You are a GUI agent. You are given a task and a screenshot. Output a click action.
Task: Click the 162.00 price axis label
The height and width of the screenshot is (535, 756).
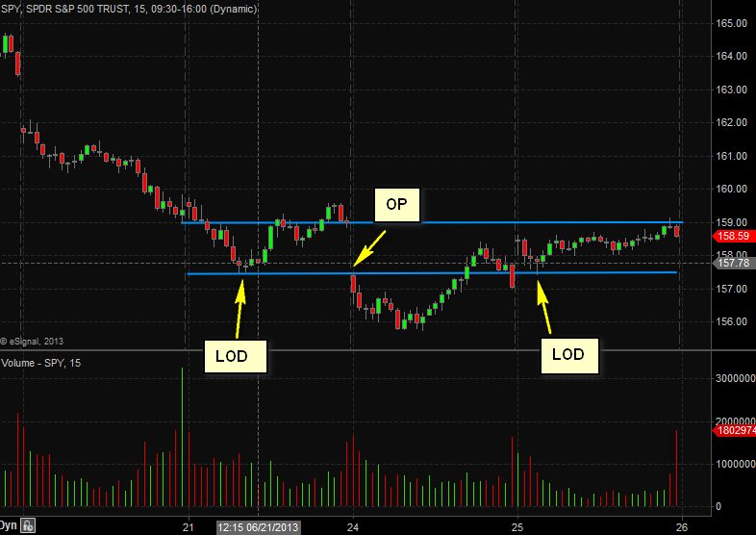click(731, 122)
